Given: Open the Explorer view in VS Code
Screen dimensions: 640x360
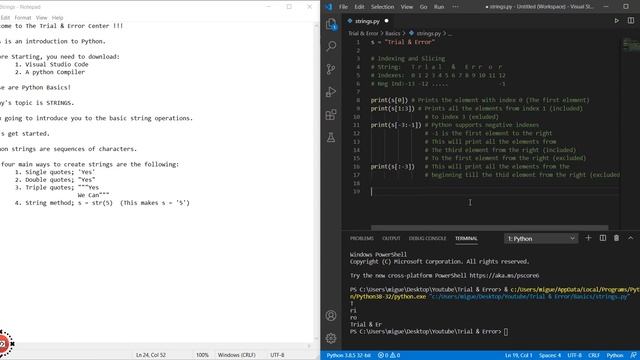Looking at the screenshot, I should coord(331,24).
